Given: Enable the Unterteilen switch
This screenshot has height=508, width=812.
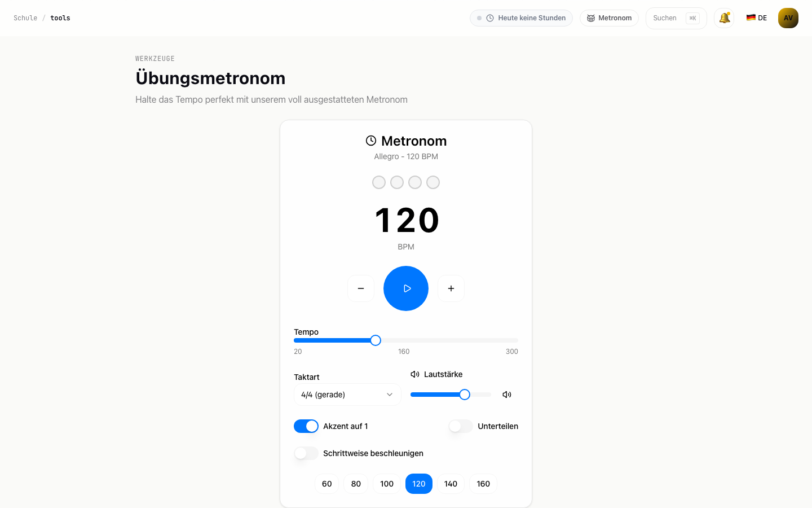Looking at the screenshot, I should click(461, 426).
